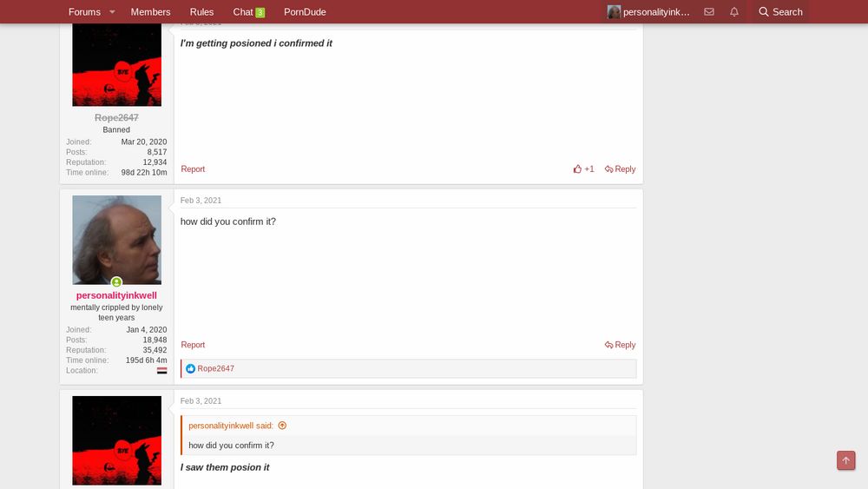Open the personalityink… account menu
868x489 pixels.
click(648, 11)
